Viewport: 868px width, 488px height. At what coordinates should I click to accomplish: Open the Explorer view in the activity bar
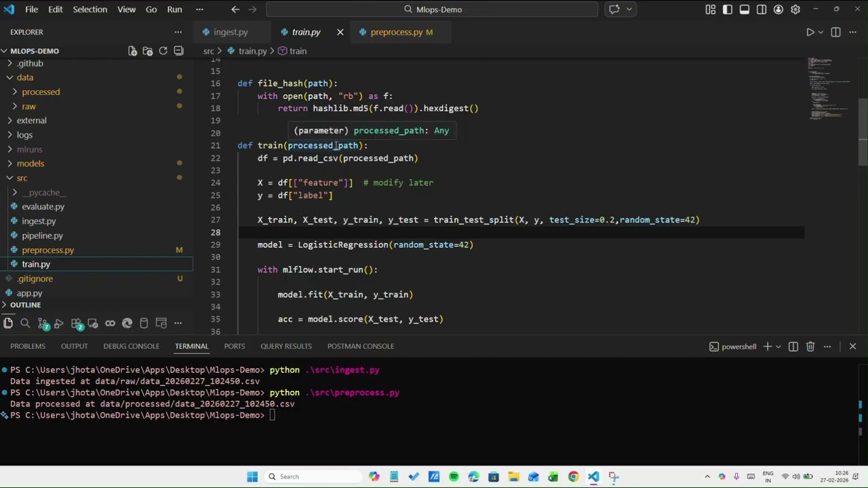point(8,323)
